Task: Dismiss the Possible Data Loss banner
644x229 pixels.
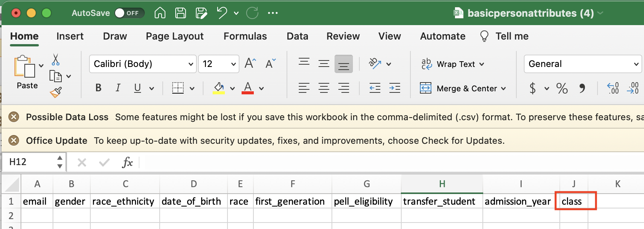Action: coord(14,117)
